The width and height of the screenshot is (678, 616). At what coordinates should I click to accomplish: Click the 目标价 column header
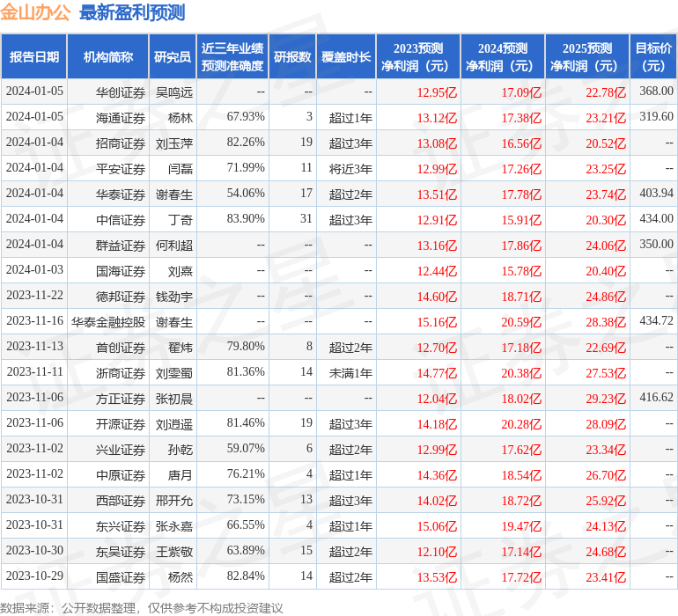click(653, 56)
